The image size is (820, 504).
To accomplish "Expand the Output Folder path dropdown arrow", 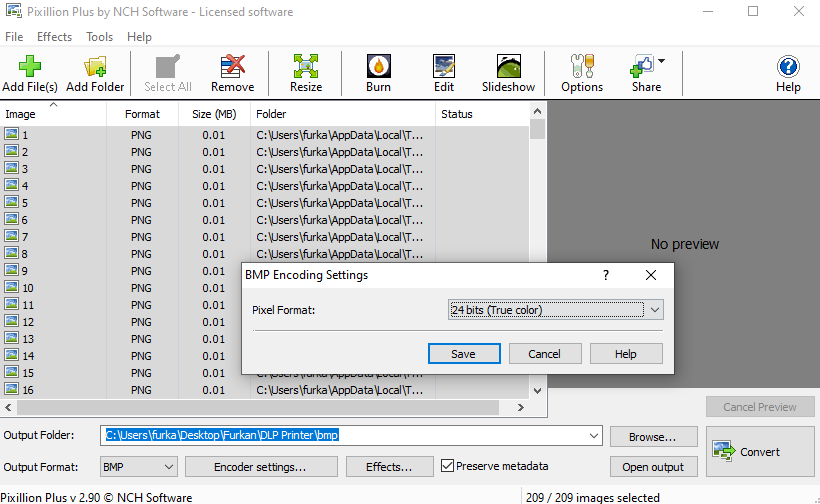I will (x=594, y=436).
